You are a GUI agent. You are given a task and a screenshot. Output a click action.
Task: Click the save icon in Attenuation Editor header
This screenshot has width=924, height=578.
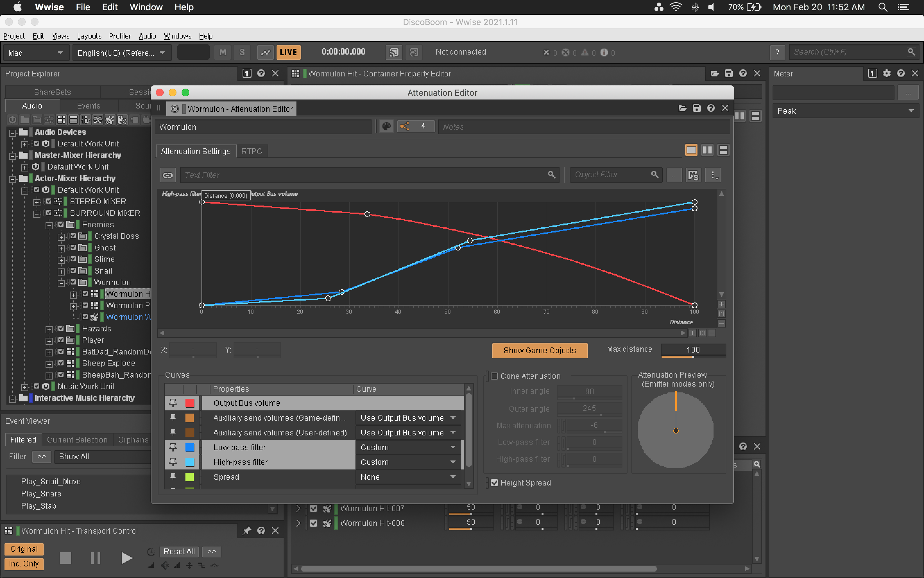point(697,108)
